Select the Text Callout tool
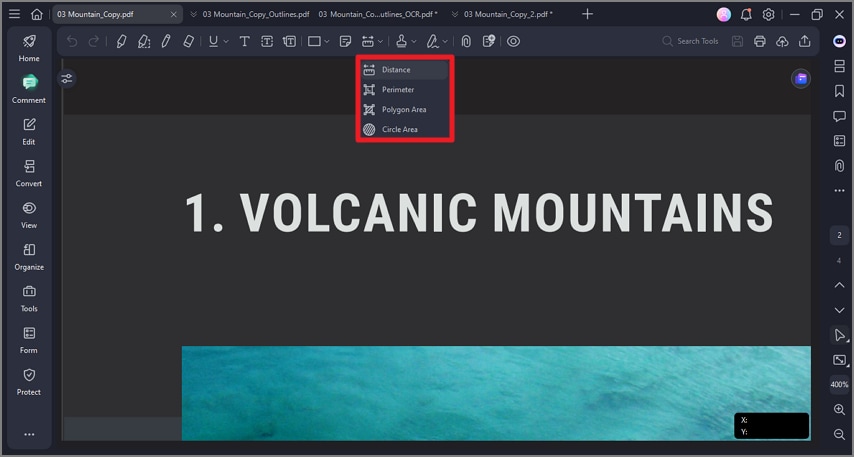 coord(289,41)
